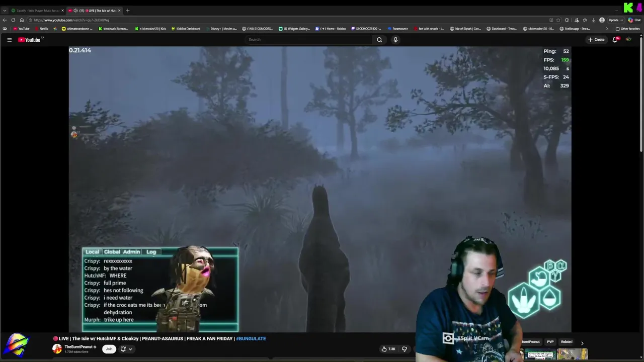Screen dimensions: 644x362
Task: Like the video with thumbs up
Action: (388, 349)
